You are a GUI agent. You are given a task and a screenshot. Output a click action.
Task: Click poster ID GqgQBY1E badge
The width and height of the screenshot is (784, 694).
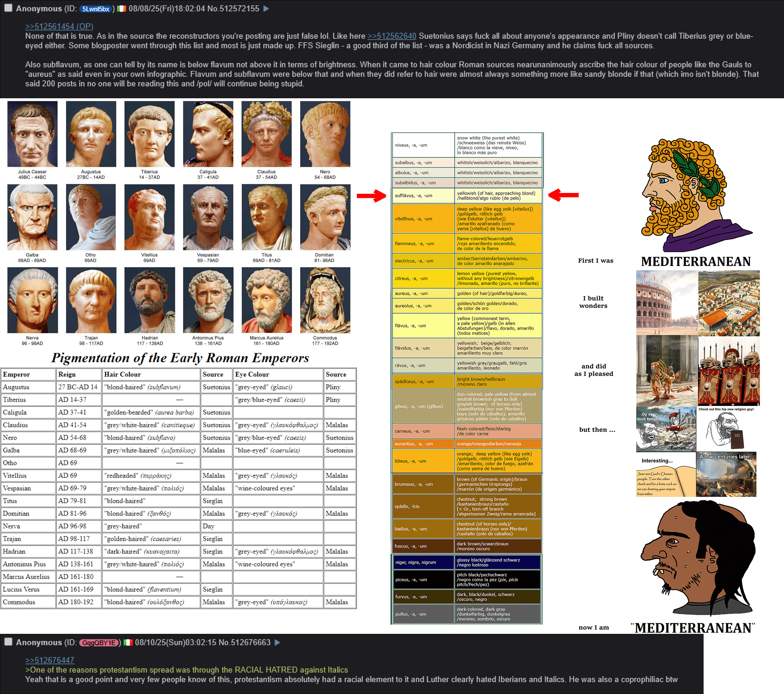coord(99,643)
